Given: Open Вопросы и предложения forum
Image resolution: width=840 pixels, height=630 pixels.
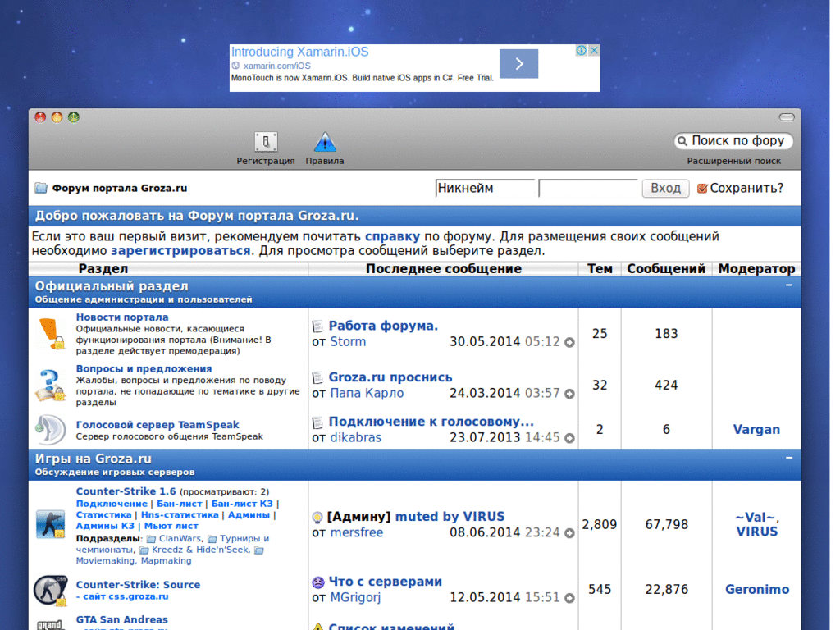Looking at the screenshot, I should click(144, 368).
